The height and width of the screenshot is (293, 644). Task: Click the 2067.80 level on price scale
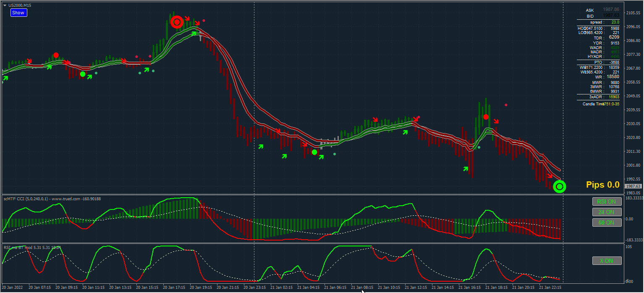tap(633, 68)
